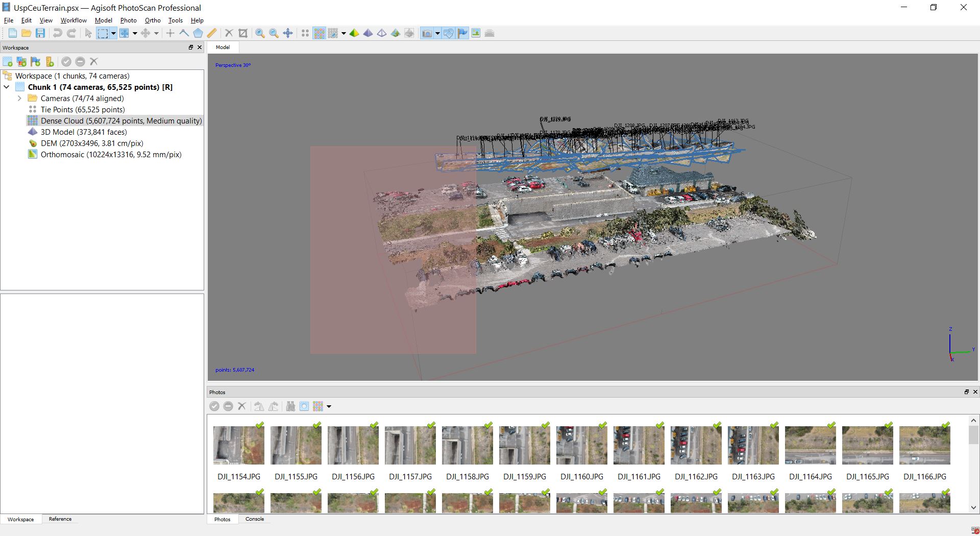
Task: Toggle Show Shapes button in toolbar
Action: [x=448, y=33]
